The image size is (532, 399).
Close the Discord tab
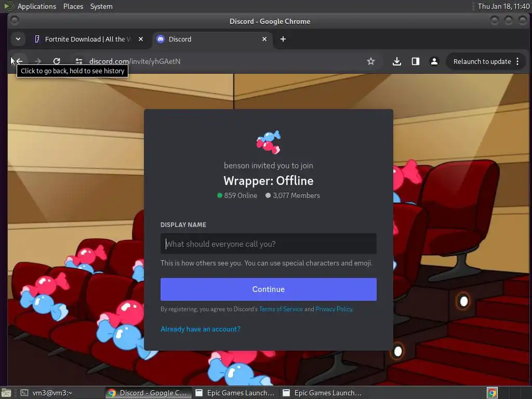[264, 39]
